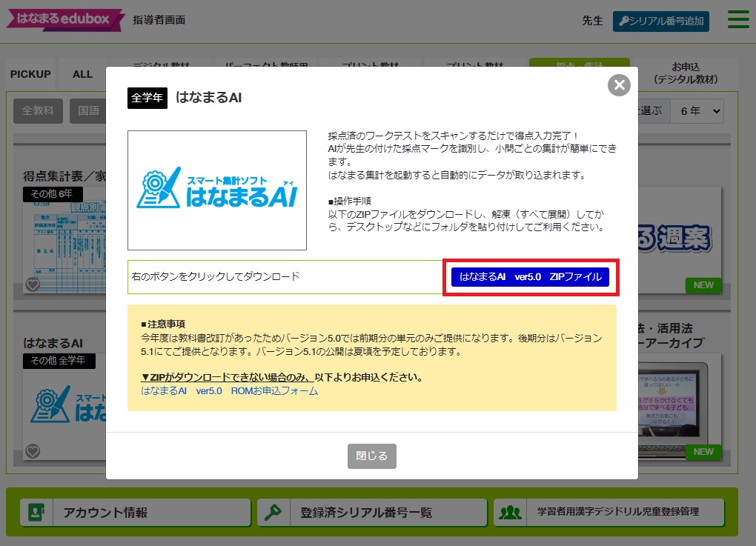Open the 週案 card thumbnail on right
Image resolution: width=756 pixels, height=546 pixels.
[680, 240]
